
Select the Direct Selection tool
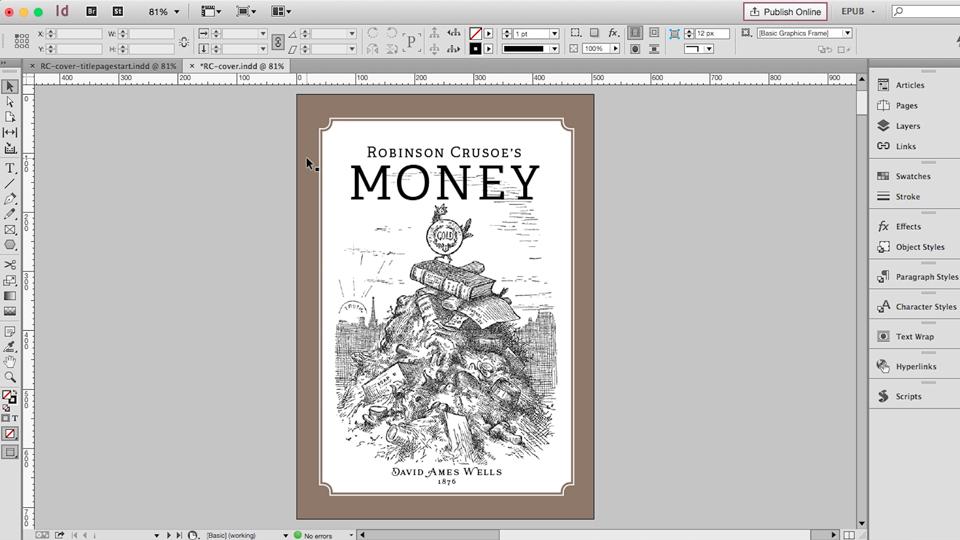10,102
